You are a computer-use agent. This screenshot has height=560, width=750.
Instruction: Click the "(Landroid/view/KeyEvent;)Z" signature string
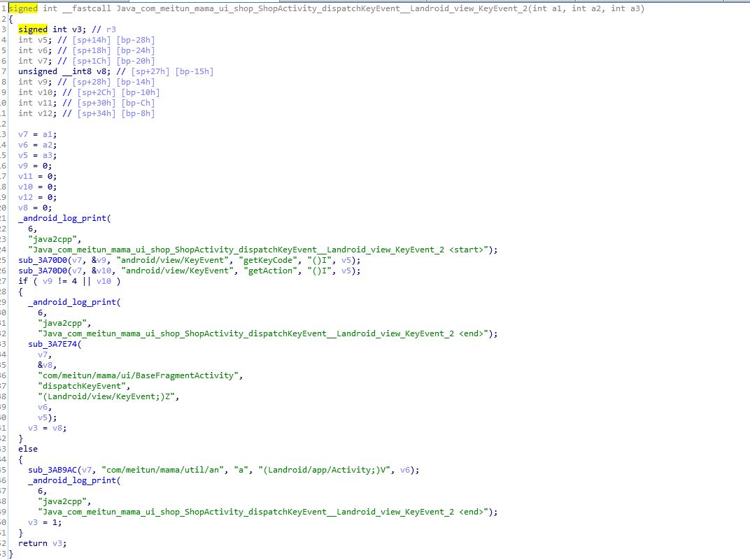click(x=106, y=396)
